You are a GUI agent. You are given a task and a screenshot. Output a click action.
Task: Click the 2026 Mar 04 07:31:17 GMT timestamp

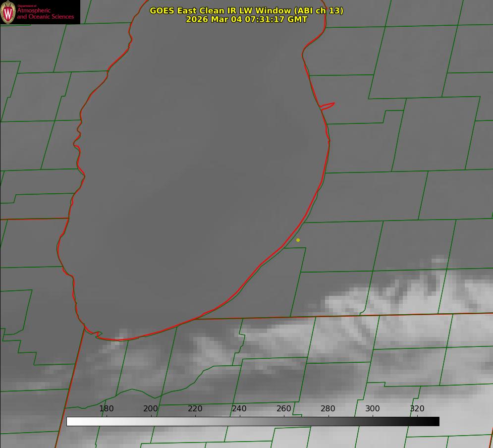pyautogui.click(x=247, y=19)
